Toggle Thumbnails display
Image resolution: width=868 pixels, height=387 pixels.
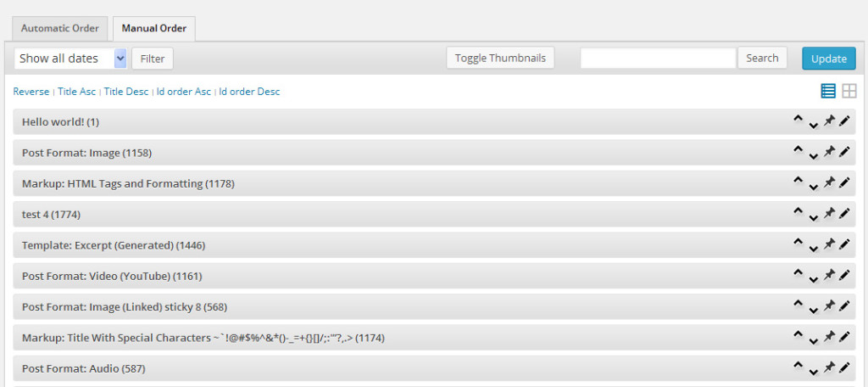pyautogui.click(x=500, y=59)
